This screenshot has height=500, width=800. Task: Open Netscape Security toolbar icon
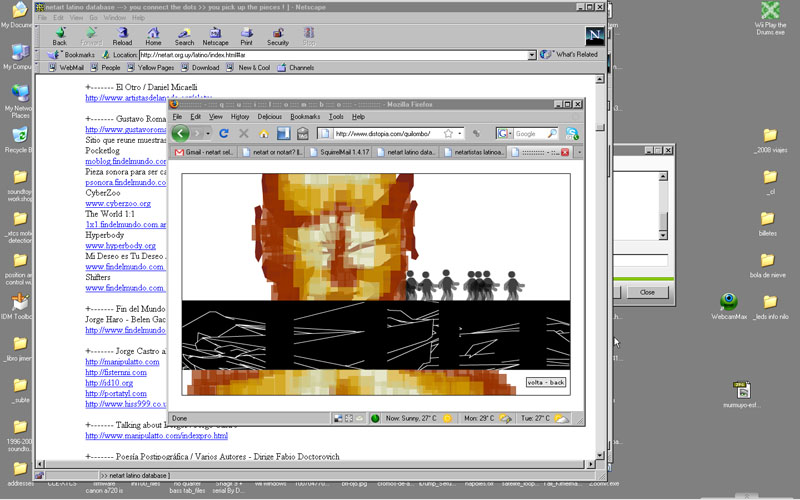pyautogui.click(x=277, y=37)
